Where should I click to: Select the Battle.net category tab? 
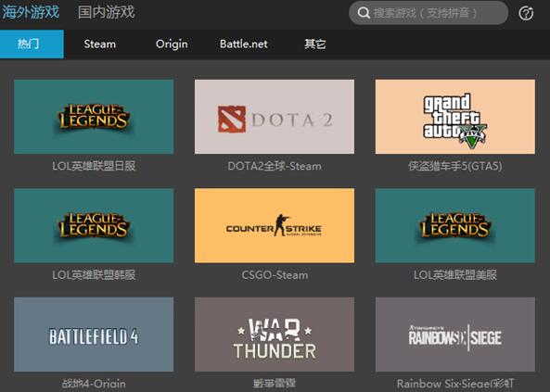click(243, 44)
